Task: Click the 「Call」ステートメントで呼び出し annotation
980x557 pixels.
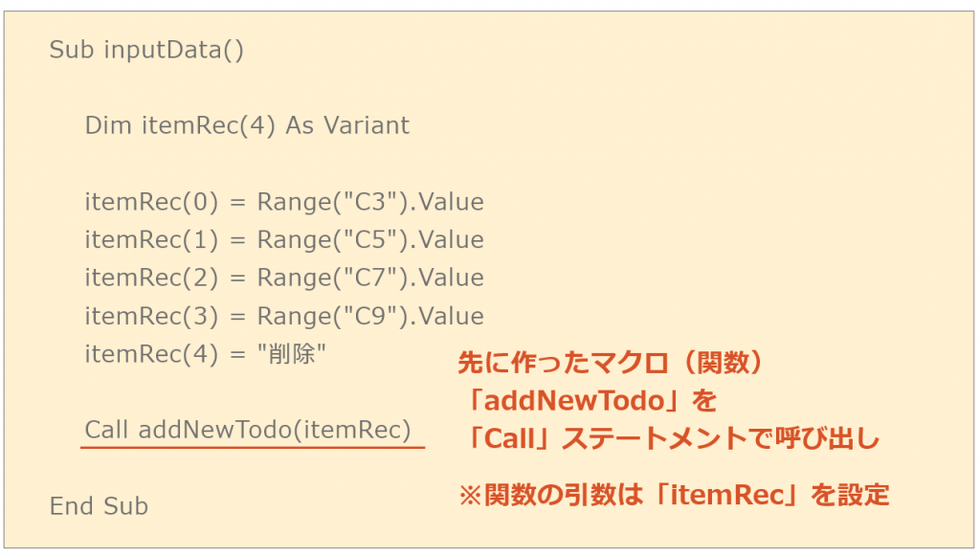Action: [670, 439]
